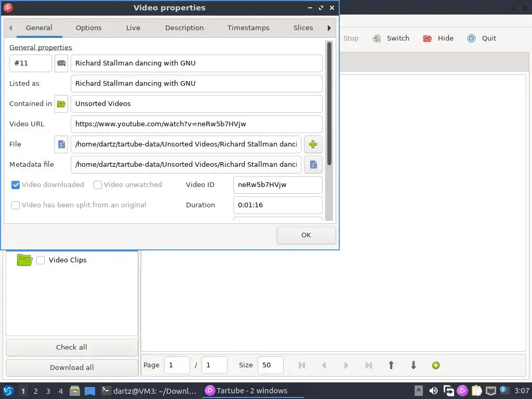Switch to workspace 3 in taskbar
The height and width of the screenshot is (399, 532).
pyautogui.click(x=48, y=391)
